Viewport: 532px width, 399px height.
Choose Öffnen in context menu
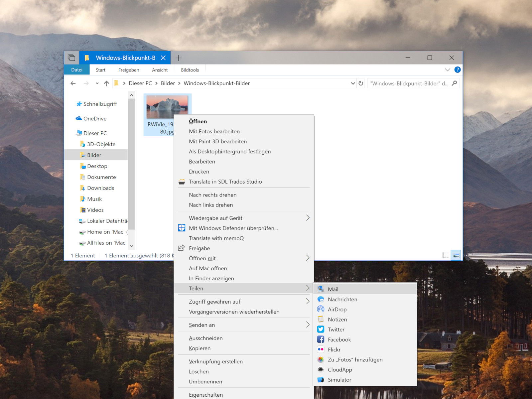[x=244, y=121]
